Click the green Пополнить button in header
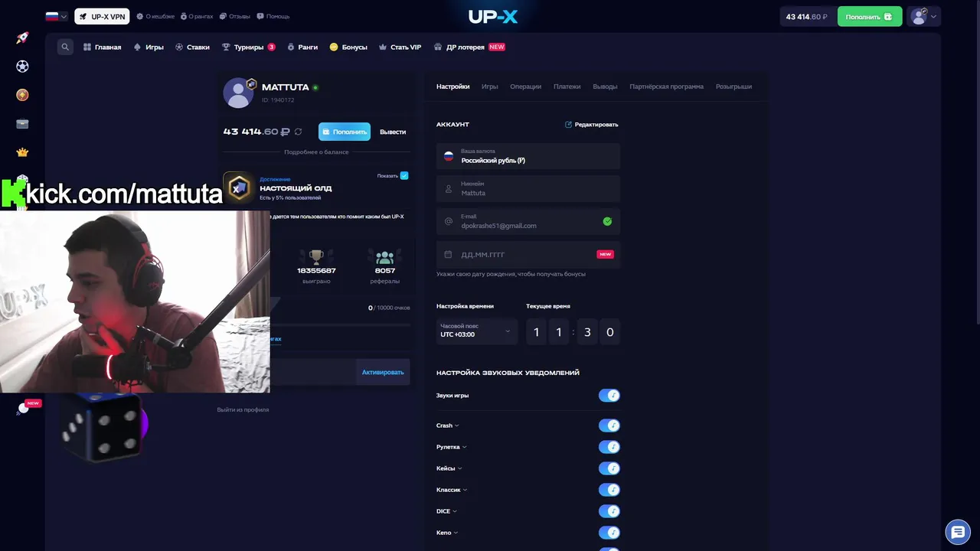The height and width of the screenshot is (551, 980). [x=870, y=16]
